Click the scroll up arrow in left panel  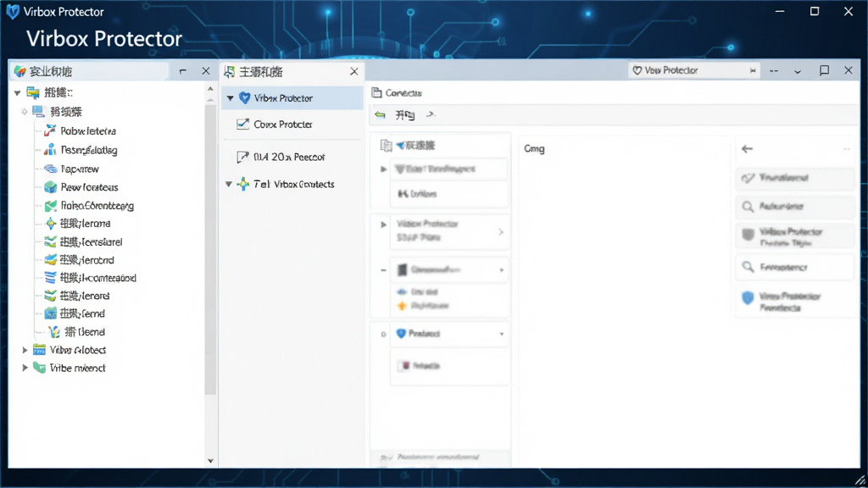click(210, 88)
